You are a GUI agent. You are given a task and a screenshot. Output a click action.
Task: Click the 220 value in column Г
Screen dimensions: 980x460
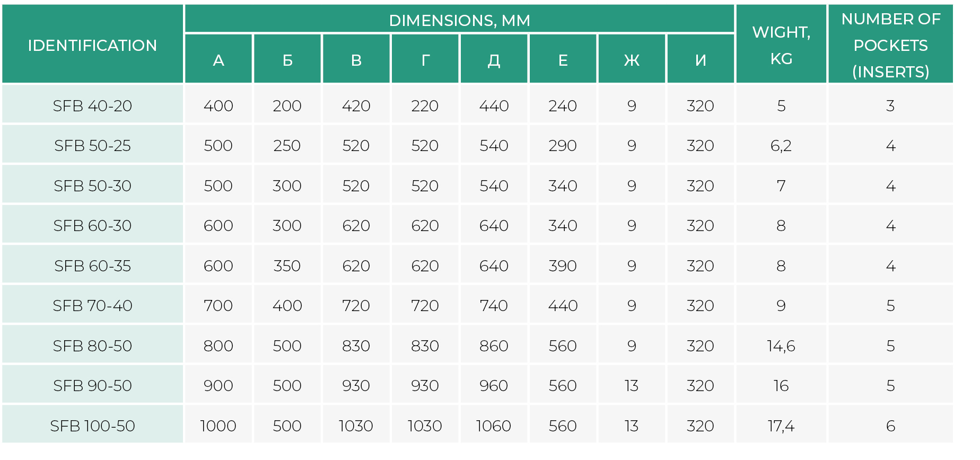425,106
